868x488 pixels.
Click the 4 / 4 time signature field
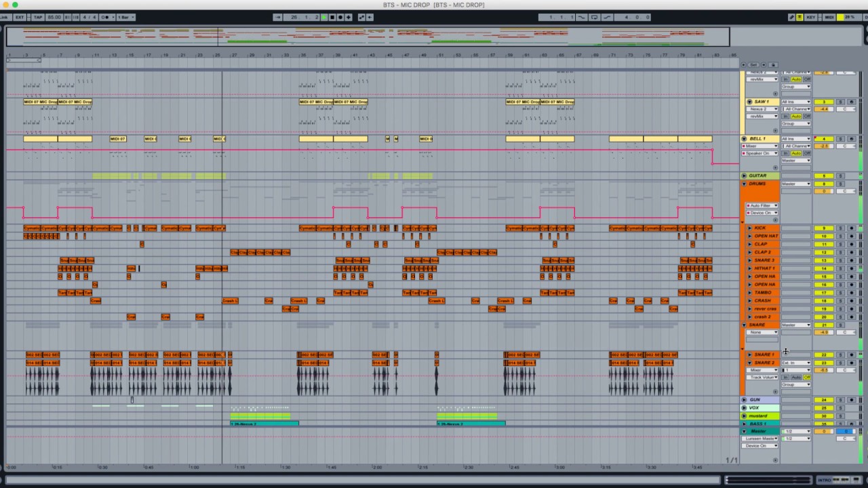click(90, 17)
